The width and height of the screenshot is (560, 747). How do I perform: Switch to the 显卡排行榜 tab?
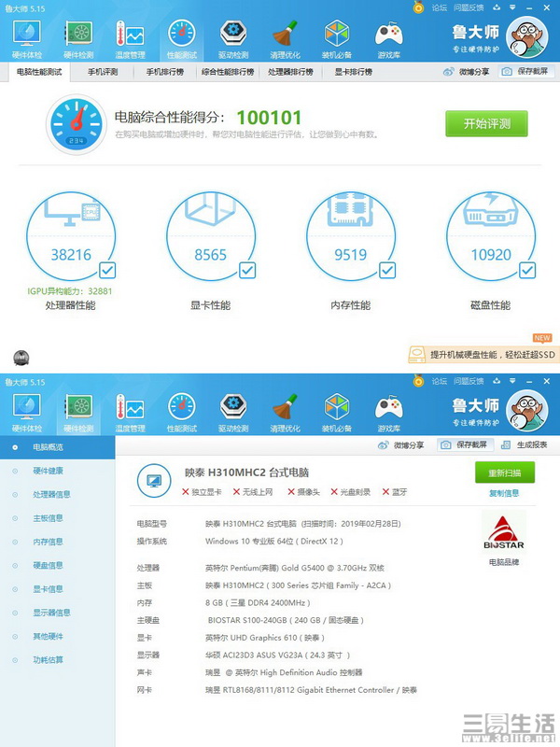pos(354,72)
